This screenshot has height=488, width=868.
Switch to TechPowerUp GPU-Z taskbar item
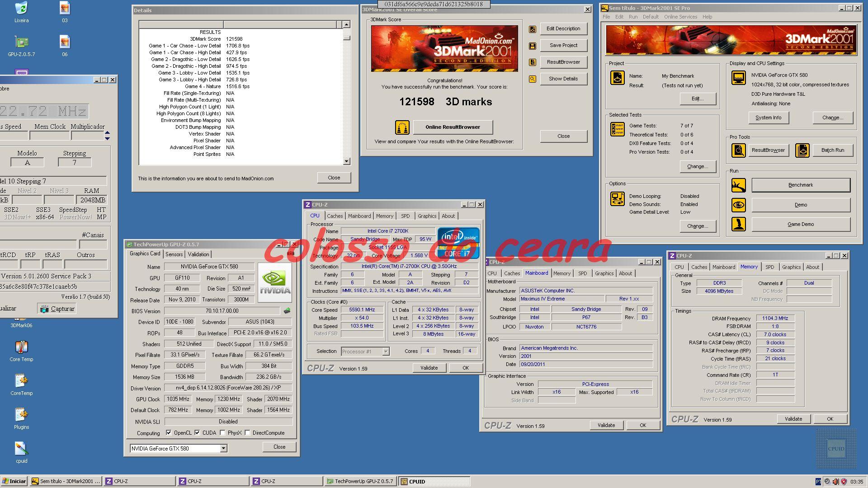361,482
